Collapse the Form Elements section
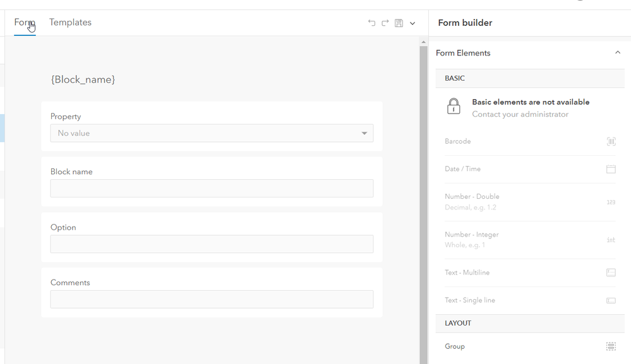Viewport: 631px width, 364px height. (x=618, y=53)
